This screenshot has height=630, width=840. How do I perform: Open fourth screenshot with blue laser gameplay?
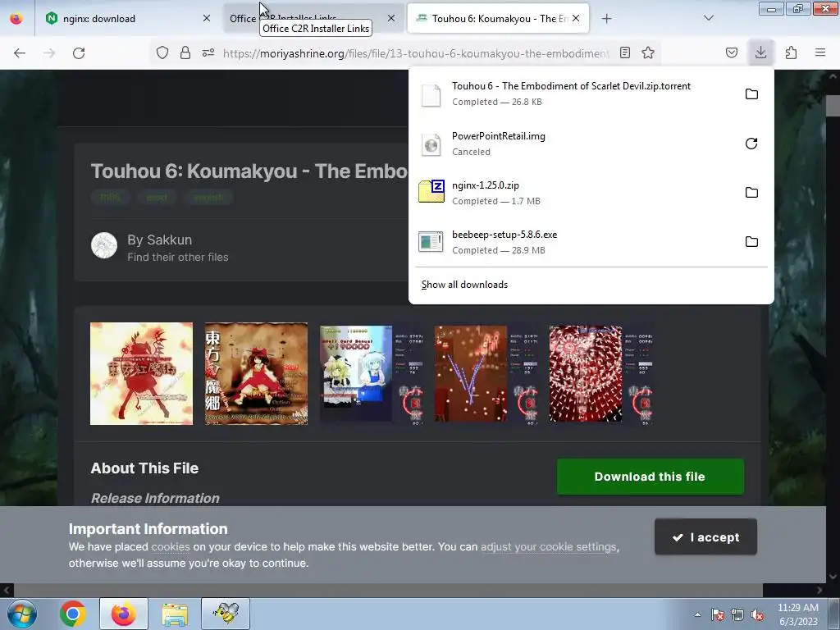pos(486,373)
